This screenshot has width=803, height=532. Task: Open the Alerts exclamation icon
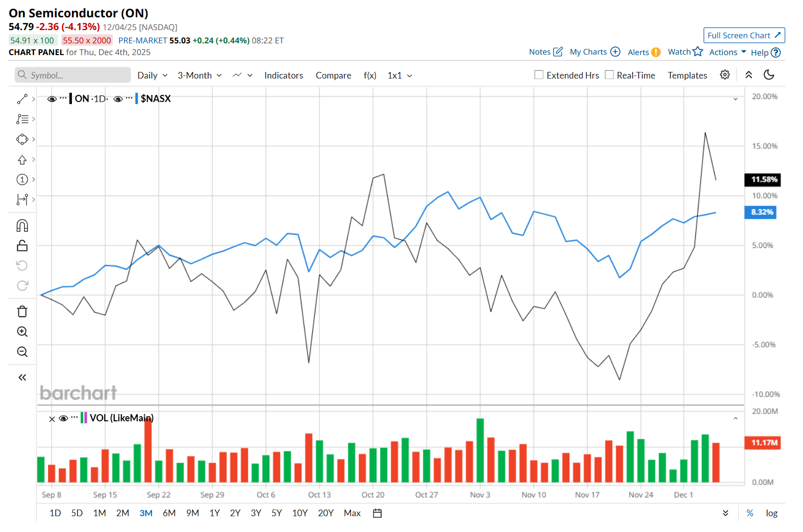656,52
